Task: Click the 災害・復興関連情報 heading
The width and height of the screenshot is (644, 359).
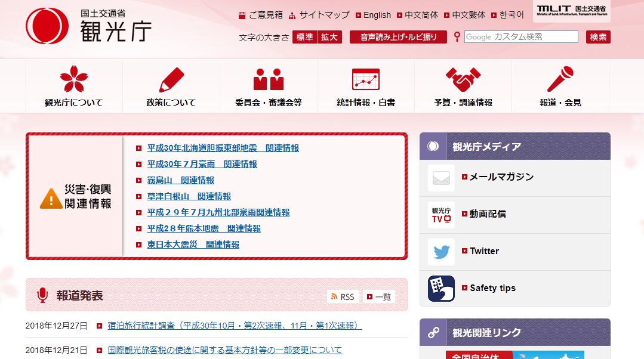Action: (x=88, y=197)
